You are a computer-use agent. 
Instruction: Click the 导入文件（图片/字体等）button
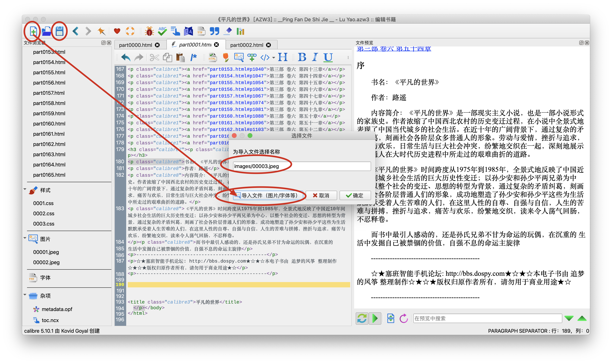click(268, 195)
